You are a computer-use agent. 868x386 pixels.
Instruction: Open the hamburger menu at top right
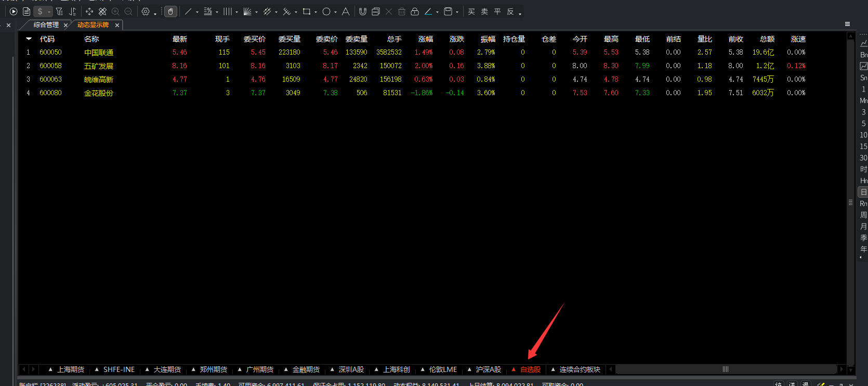click(x=847, y=24)
